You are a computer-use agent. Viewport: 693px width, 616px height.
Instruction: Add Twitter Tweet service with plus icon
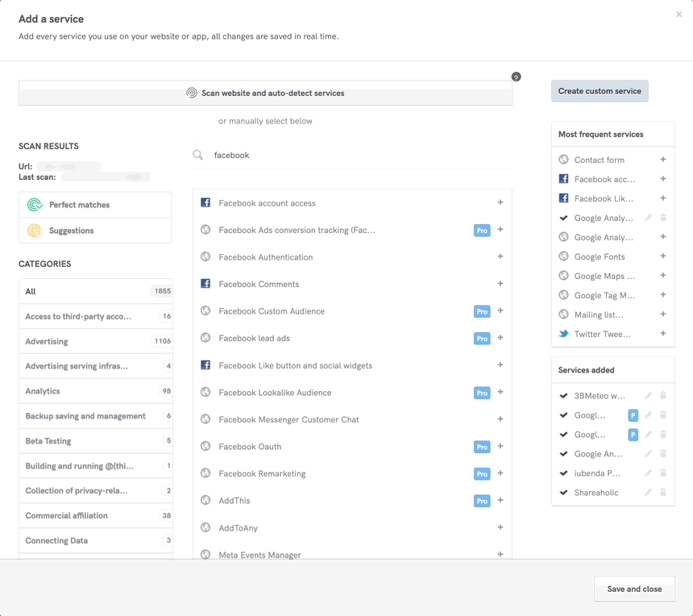663,334
